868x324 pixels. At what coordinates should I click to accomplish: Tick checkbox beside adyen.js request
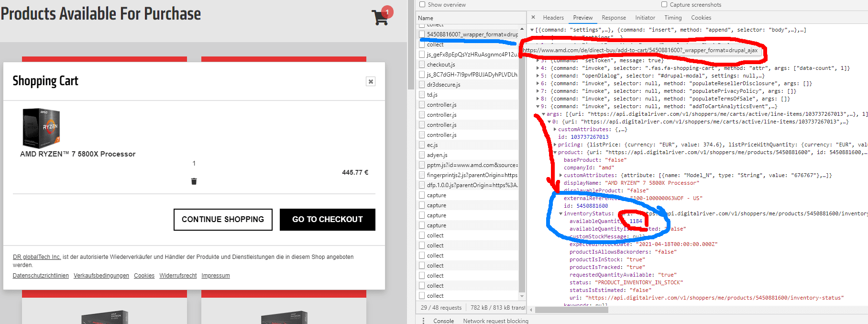point(422,155)
